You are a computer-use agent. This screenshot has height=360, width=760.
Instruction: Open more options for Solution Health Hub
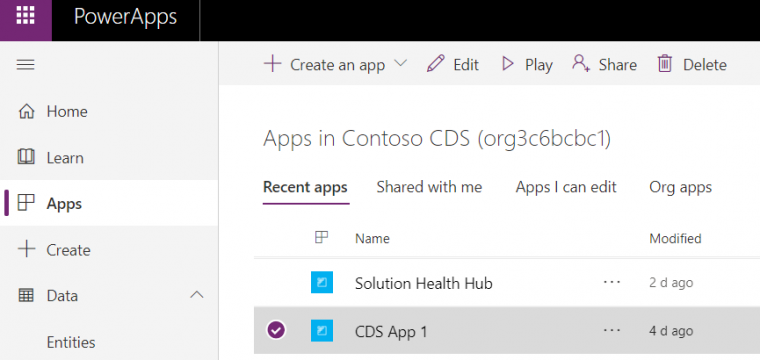[612, 282]
